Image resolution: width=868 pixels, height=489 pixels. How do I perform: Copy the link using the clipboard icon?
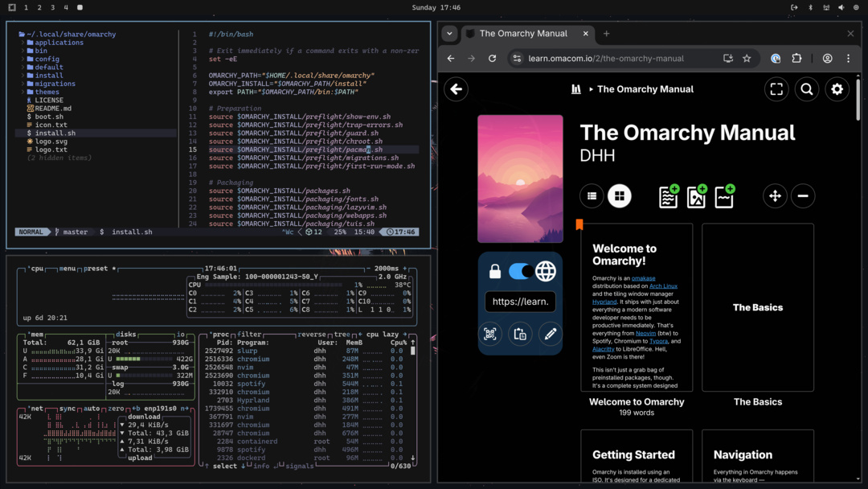(x=520, y=335)
